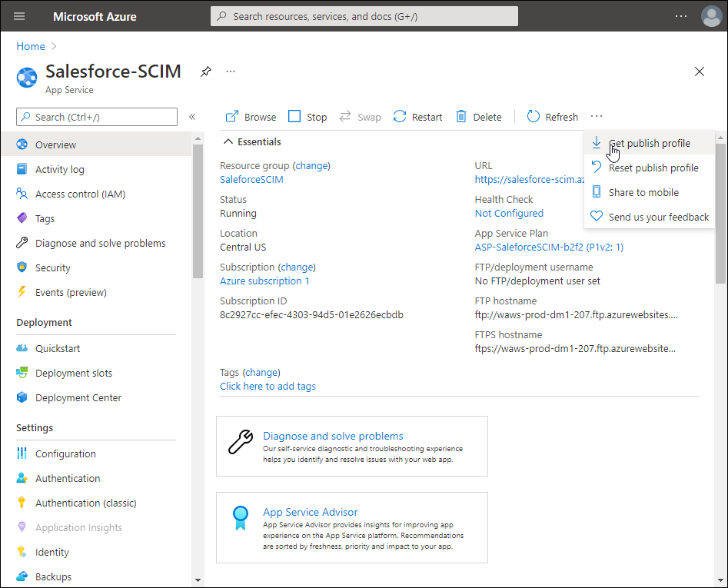
Task: Click the Azure subscription 1 link
Action: tap(264, 281)
